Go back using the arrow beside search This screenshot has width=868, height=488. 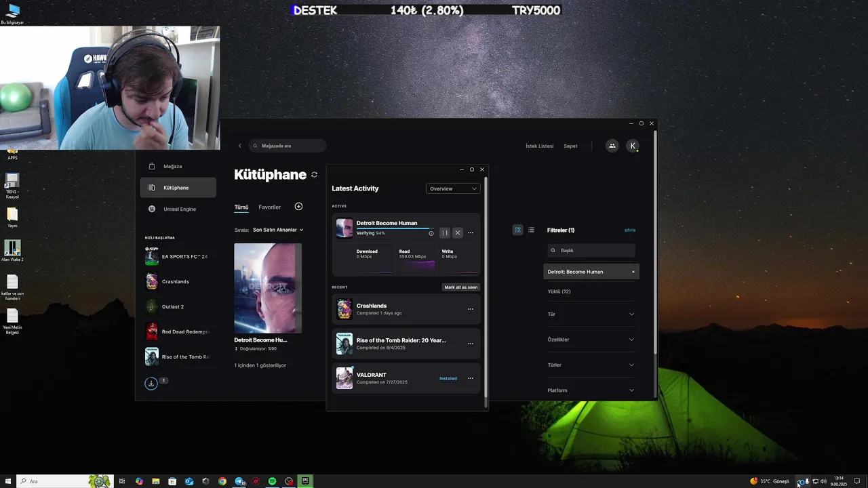[x=239, y=146]
